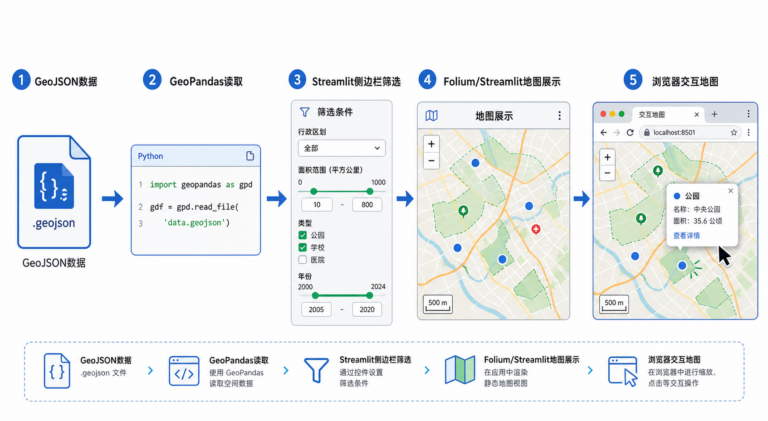Zoom out on the browser interactive map
The width and height of the screenshot is (768, 421).
(607, 173)
